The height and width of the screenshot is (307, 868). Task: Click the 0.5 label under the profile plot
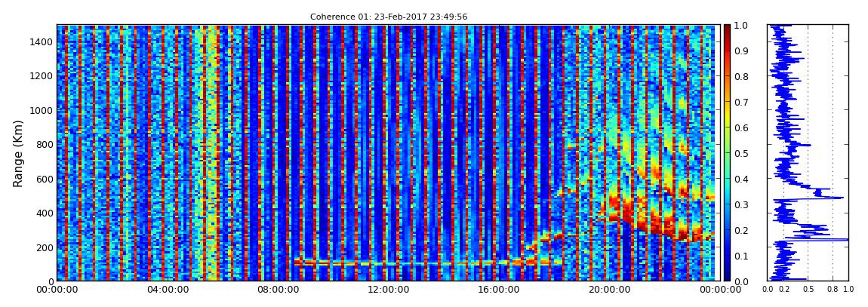pyautogui.click(x=808, y=290)
